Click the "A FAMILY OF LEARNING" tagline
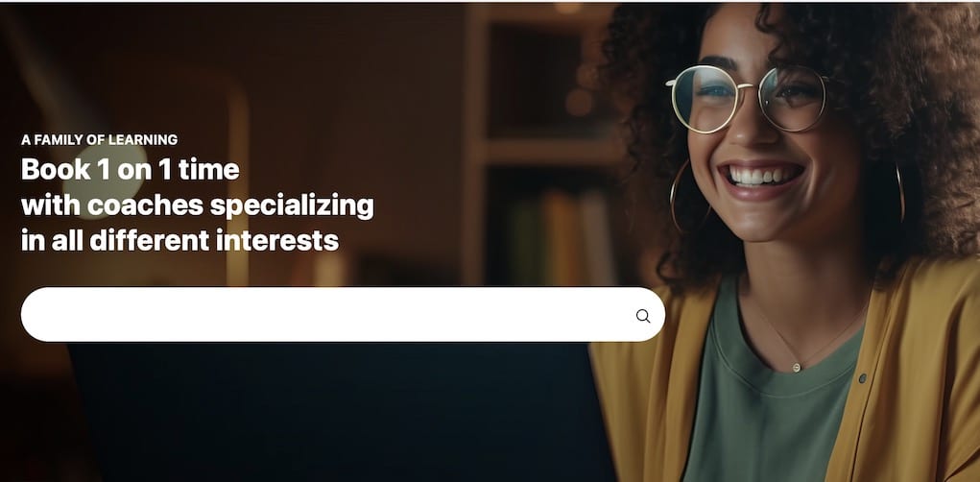The image size is (980, 482). 100,140
